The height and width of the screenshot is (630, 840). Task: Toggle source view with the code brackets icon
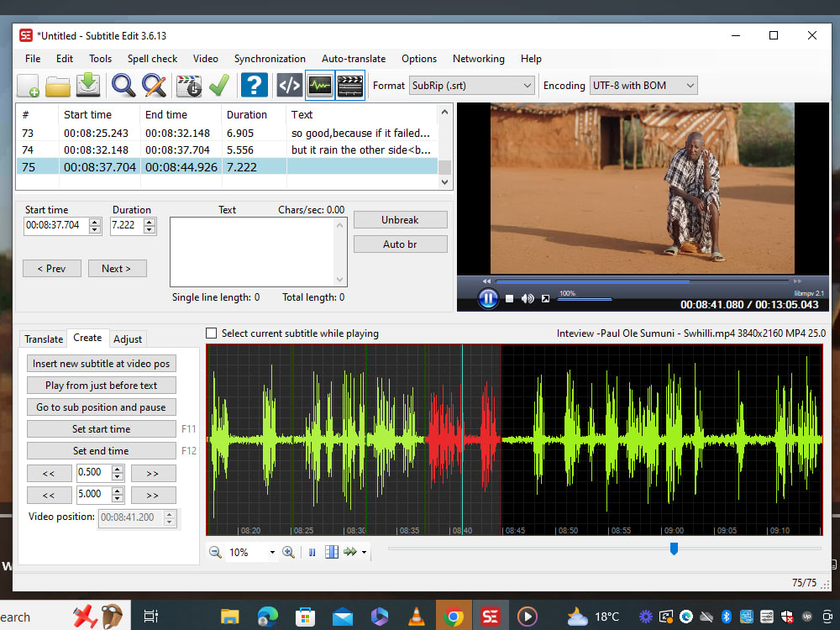[x=289, y=85]
